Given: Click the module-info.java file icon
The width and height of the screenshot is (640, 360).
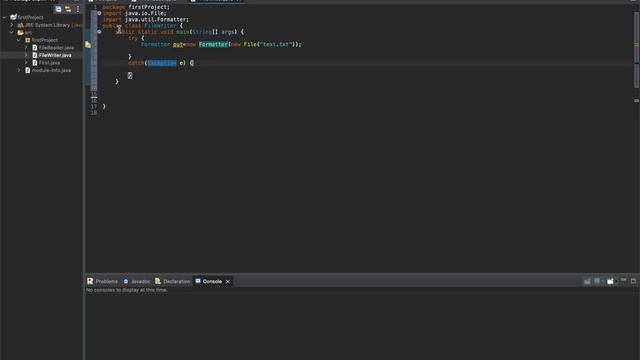Looking at the screenshot, I should coord(27,70).
